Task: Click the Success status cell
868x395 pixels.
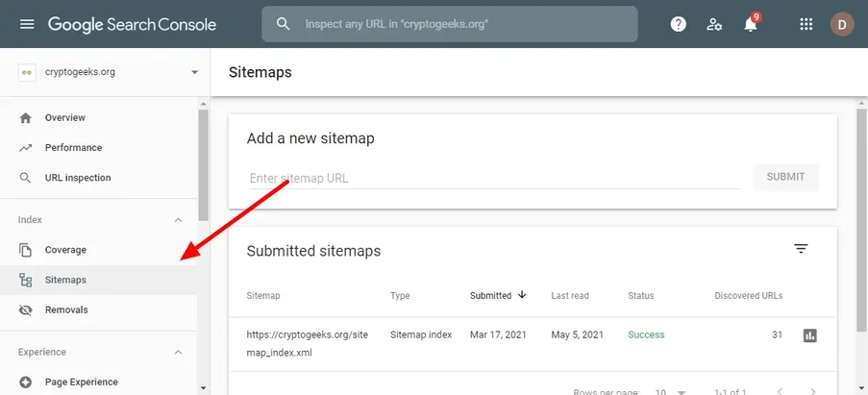Action: (646, 334)
